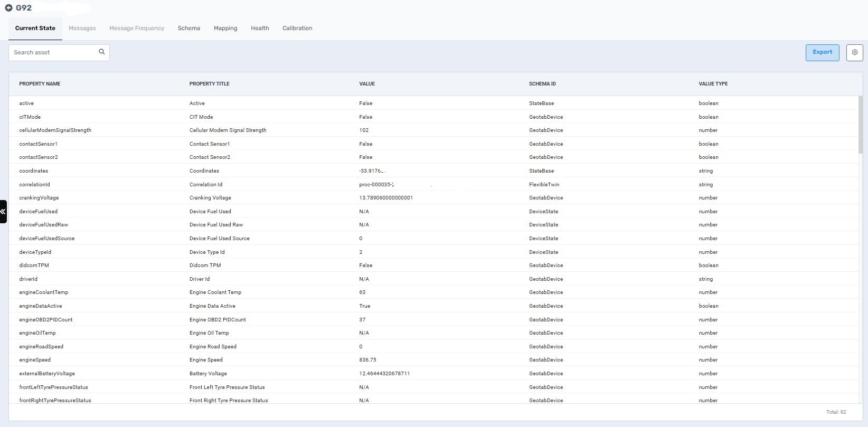Viewport: 868px width, 427px height.
Task: Select 'frontLeftTyrePressureStatus' property name
Action: pyautogui.click(x=53, y=387)
